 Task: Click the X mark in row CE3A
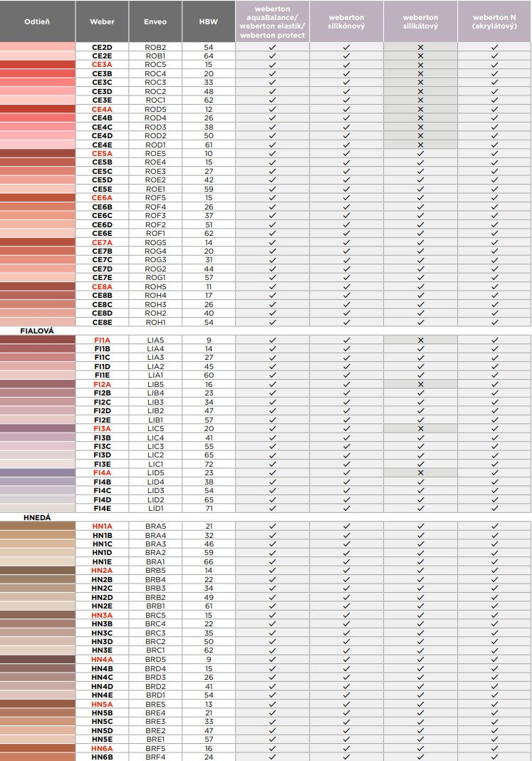point(420,65)
